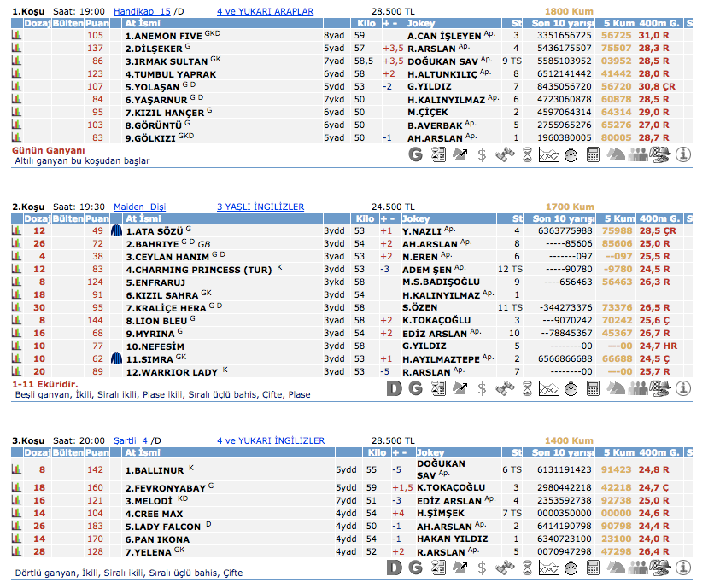
Task: Click the horse heads icon in race 1
Action: pyautogui.click(x=616, y=154)
